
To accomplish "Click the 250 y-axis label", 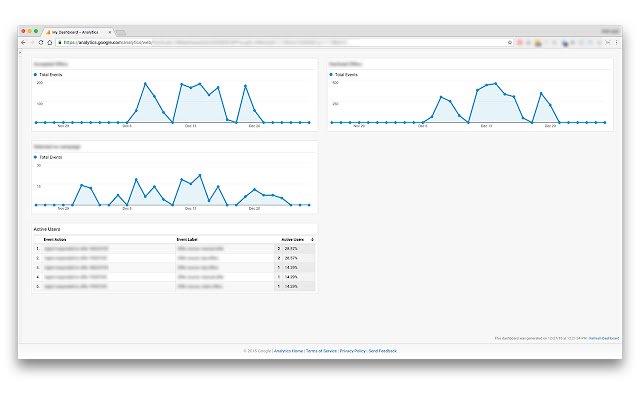I will click(x=336, y=104).
